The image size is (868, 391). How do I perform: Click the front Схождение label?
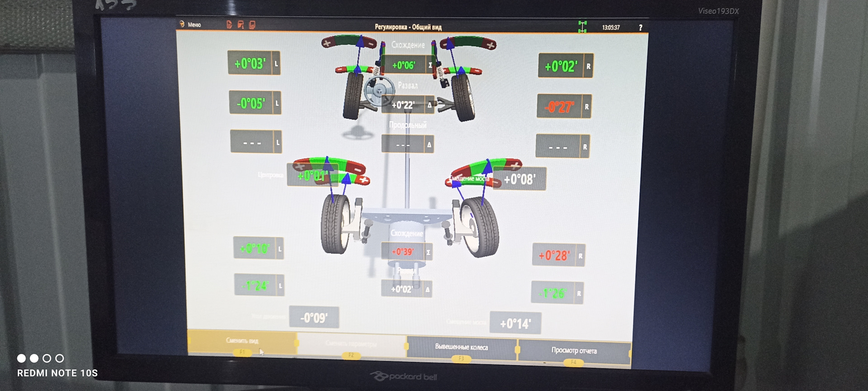[408, 45]
